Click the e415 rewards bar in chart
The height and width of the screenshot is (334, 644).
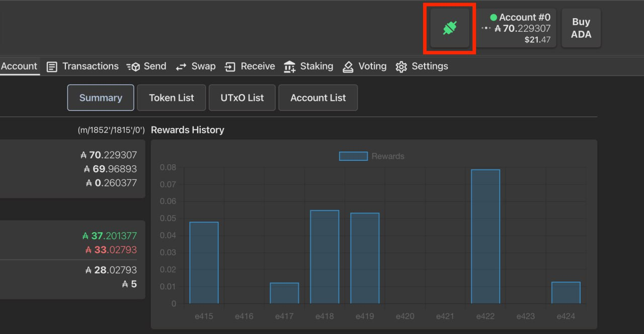pos(204,263)
